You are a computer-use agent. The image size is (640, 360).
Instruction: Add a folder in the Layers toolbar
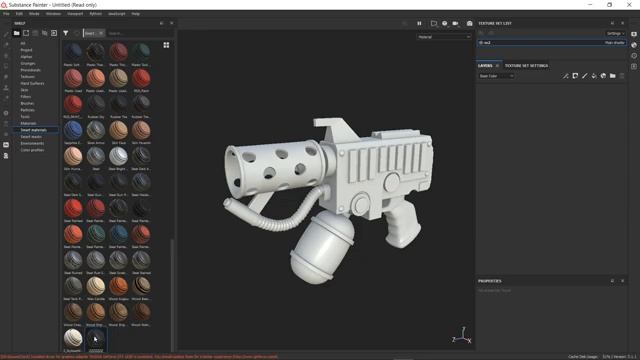pos(613,76)
